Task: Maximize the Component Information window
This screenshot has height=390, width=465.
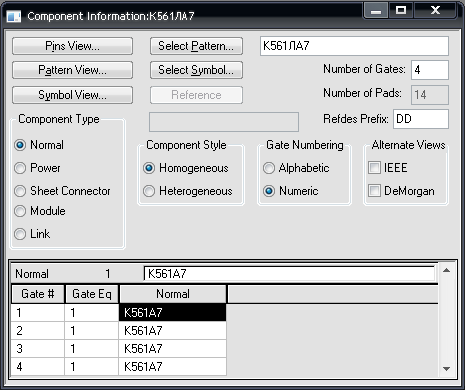Action: click(401, 10)
